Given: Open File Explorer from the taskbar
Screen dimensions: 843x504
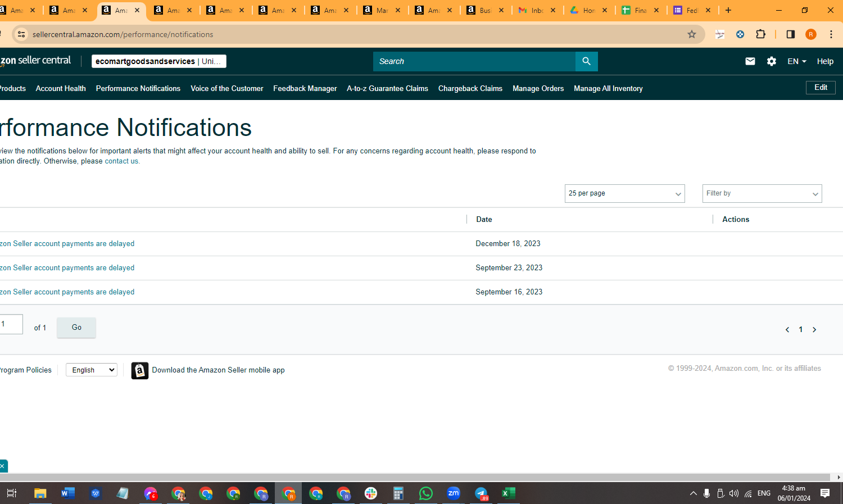Looking at the screenshot, I should tap(40, 493).
